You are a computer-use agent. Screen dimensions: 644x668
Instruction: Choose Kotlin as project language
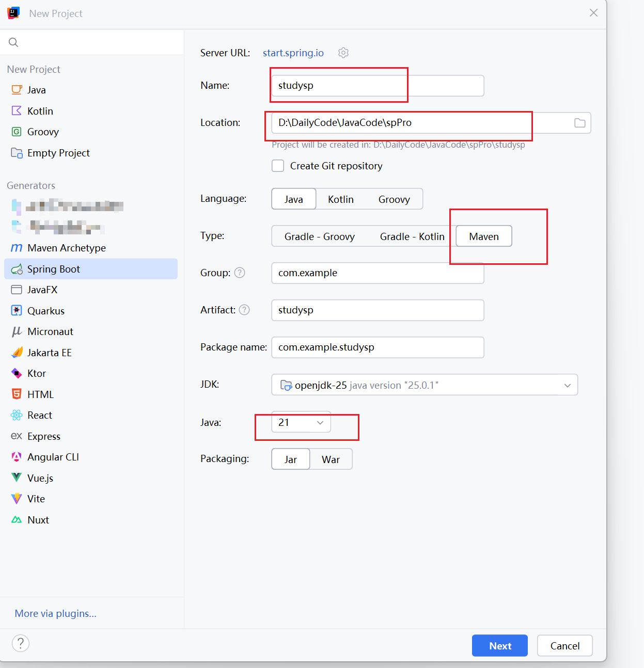click(x=341, y=199)
